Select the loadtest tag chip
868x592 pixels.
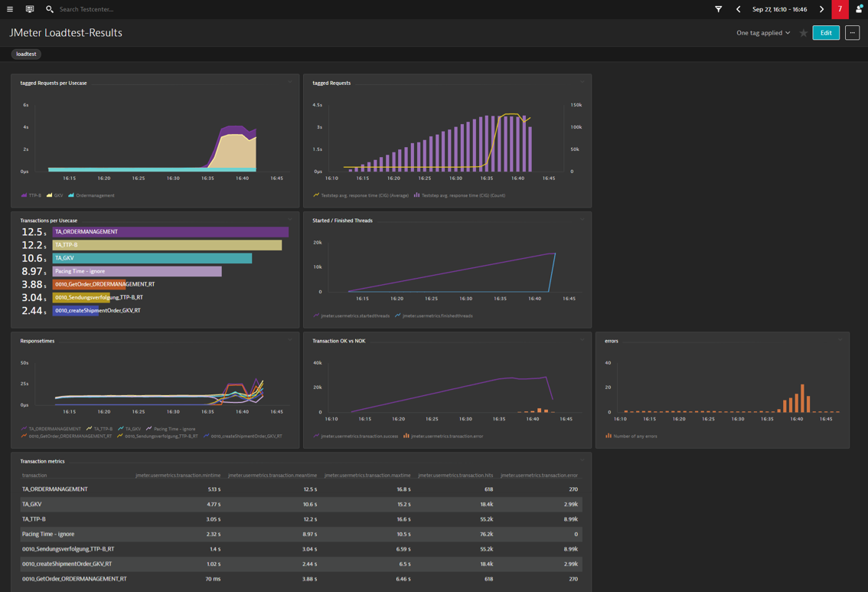coord(25,54)
